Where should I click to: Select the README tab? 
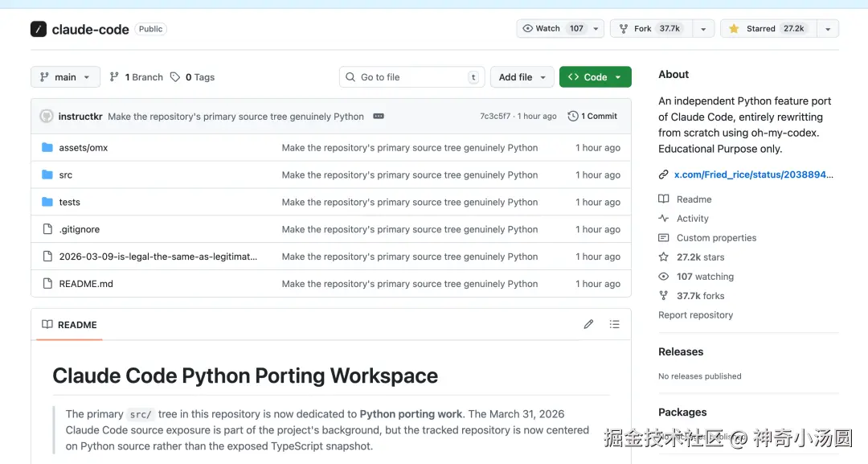70,325
